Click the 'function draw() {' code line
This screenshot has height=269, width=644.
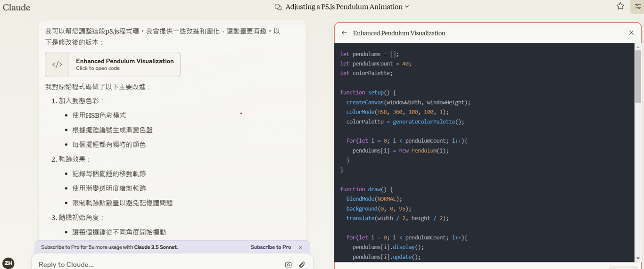(x=366, y=189)
